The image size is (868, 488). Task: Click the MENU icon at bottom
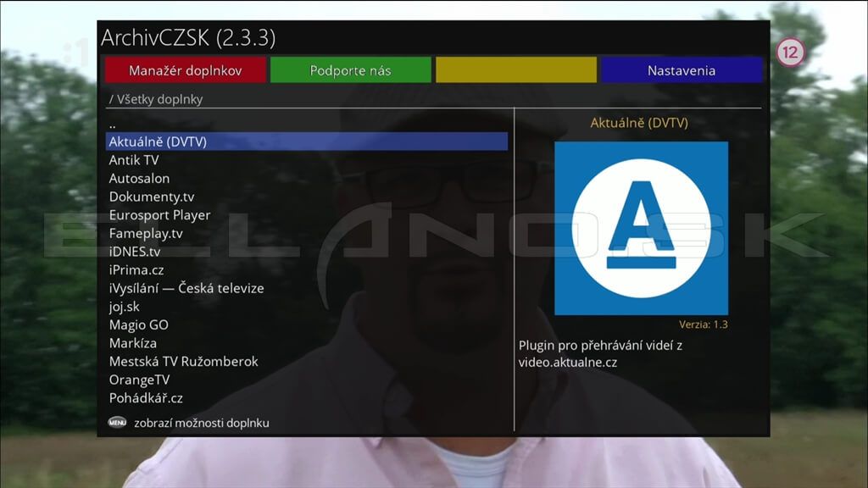click(117, 422)
